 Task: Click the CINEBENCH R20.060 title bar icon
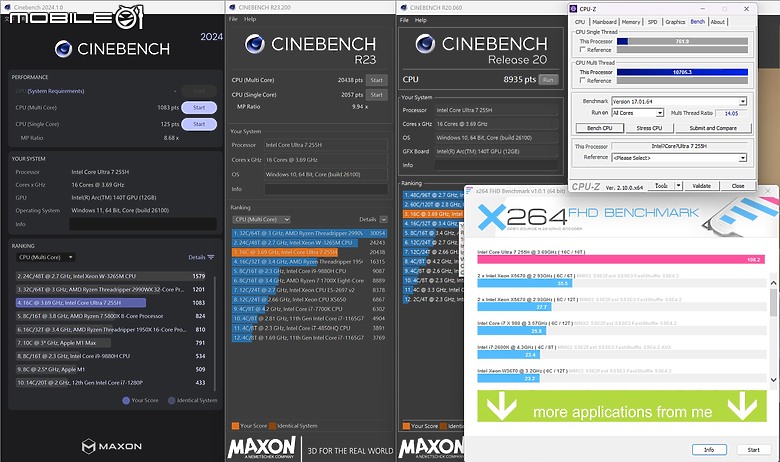(404, 7)
